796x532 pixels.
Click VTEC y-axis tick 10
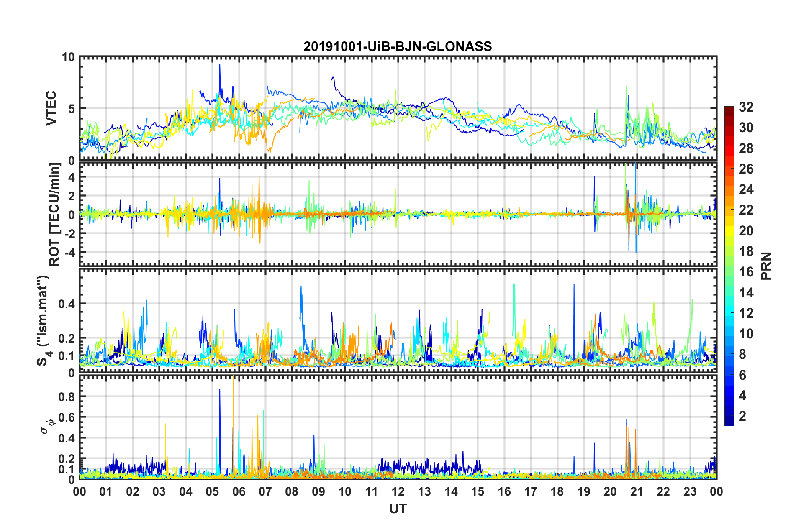(68, 57)
